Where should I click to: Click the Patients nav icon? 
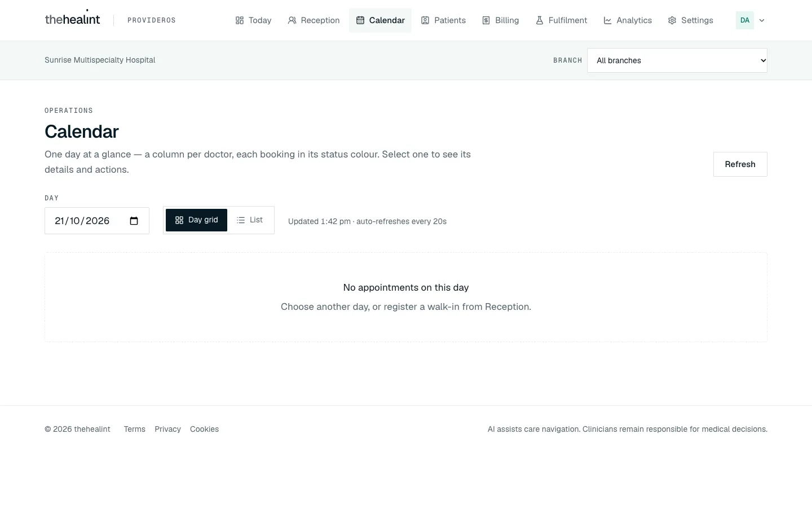pyautogui.click(x=425, y=20)
